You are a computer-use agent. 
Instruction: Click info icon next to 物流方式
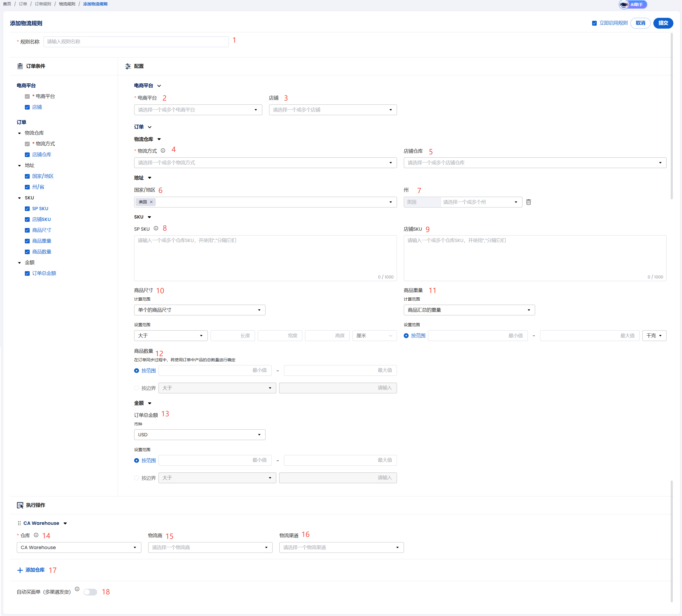coord(163,151)
